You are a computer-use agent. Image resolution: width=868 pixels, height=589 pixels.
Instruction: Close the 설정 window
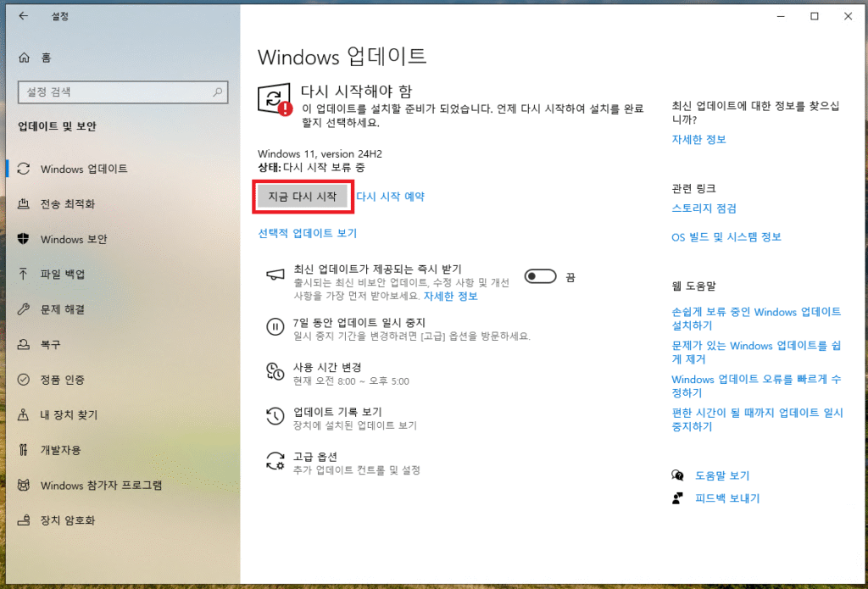(x=848, y=17)
